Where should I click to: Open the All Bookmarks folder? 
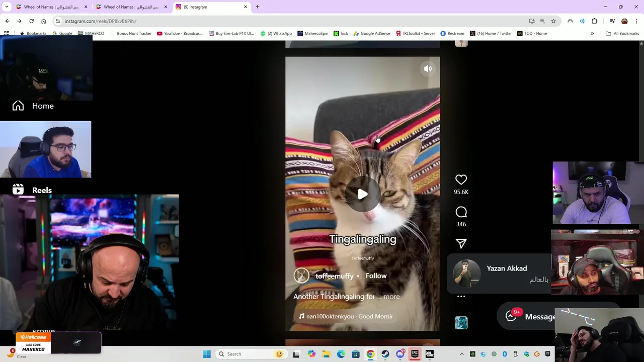tap(622, 34)
